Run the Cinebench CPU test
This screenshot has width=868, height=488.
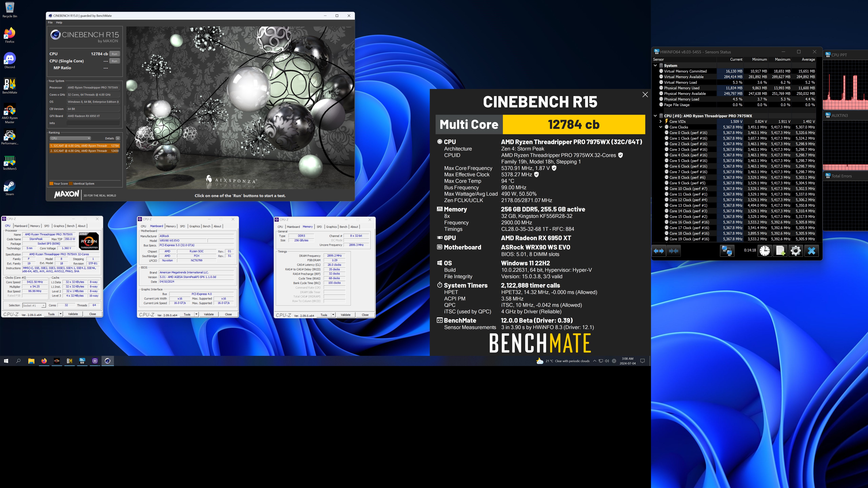(115, 54)
